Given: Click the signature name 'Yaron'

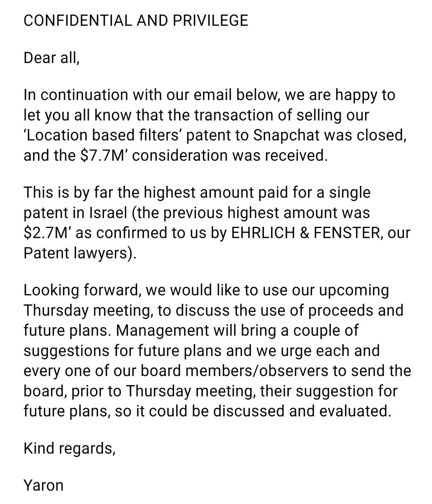Looking at the screenshot, I should [43, 485].
